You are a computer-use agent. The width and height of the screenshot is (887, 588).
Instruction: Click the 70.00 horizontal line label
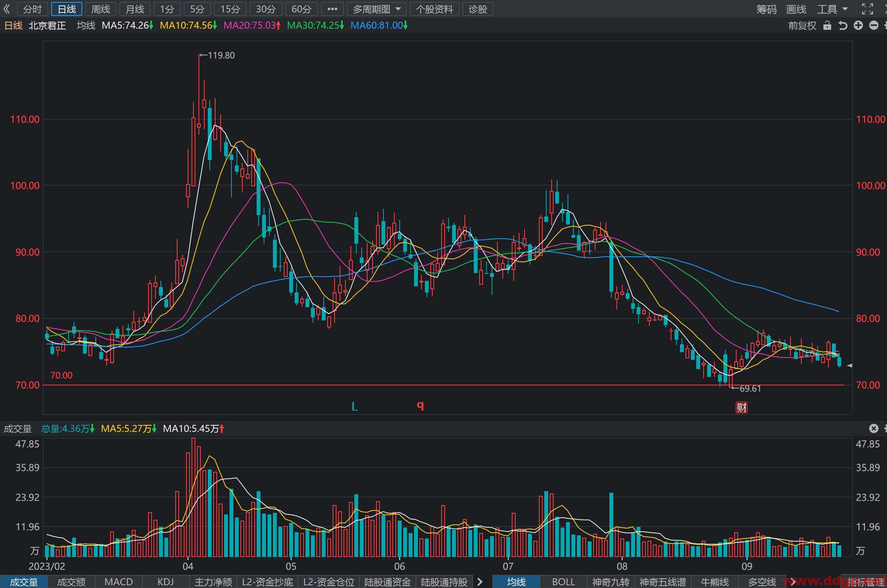point(62,375)
